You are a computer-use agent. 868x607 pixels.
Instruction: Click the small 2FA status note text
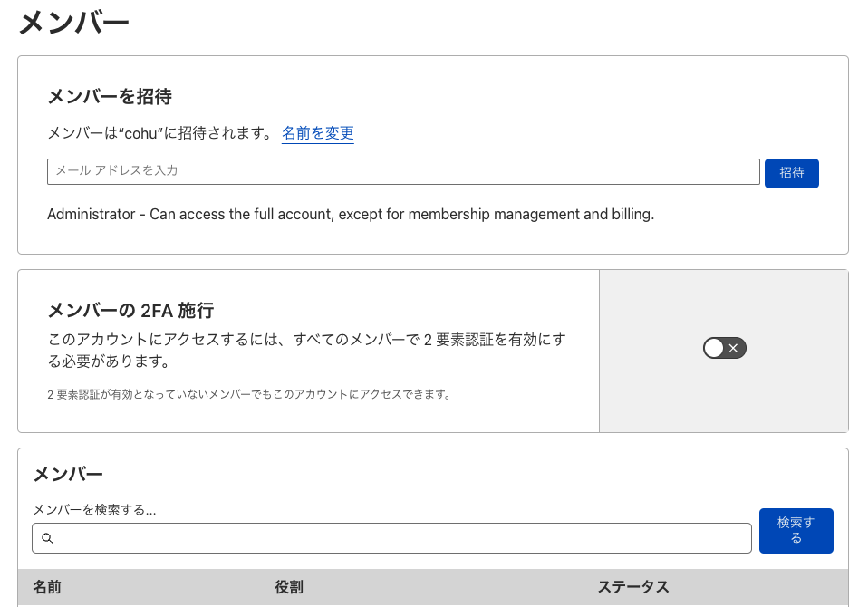click(x=248, y=395)
